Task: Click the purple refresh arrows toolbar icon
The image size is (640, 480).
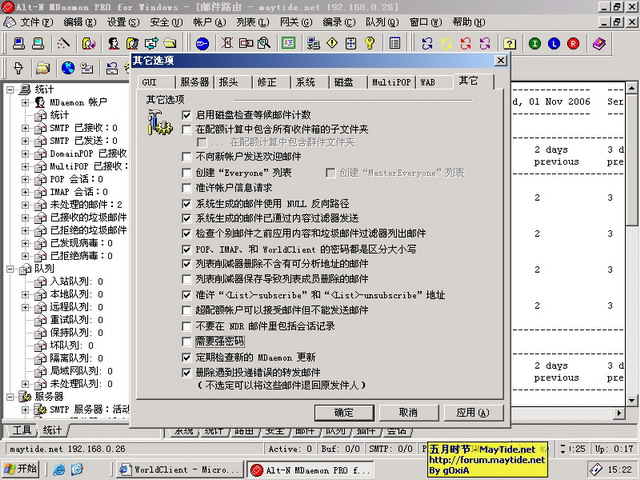Action: (485, 43)
